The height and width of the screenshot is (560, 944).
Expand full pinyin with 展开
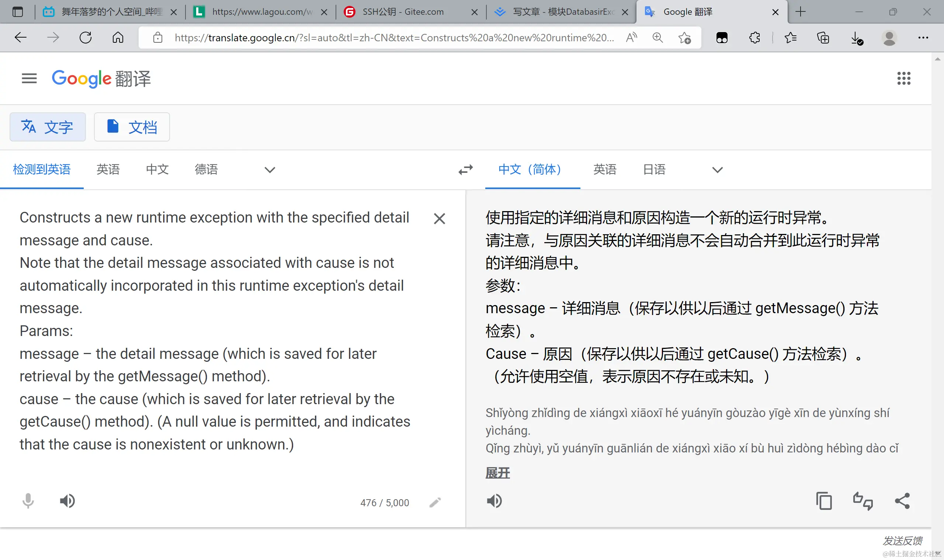pos(497,472)
